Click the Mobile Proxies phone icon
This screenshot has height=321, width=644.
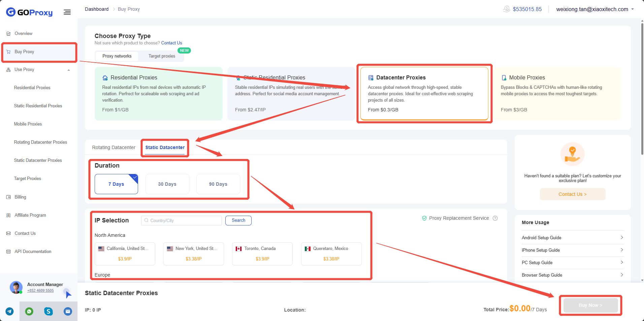point(504,78)
